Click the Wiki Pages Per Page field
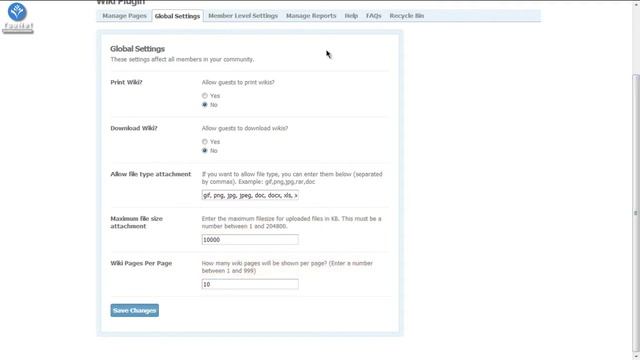 pos(250,284)
